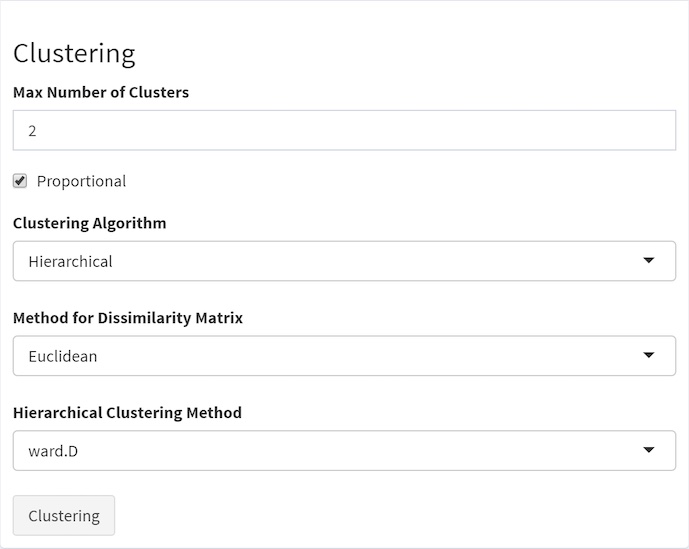Click the Max Number of Clusters input field
The width and height of the screenshot is (689, 549).
click(344, 131)
